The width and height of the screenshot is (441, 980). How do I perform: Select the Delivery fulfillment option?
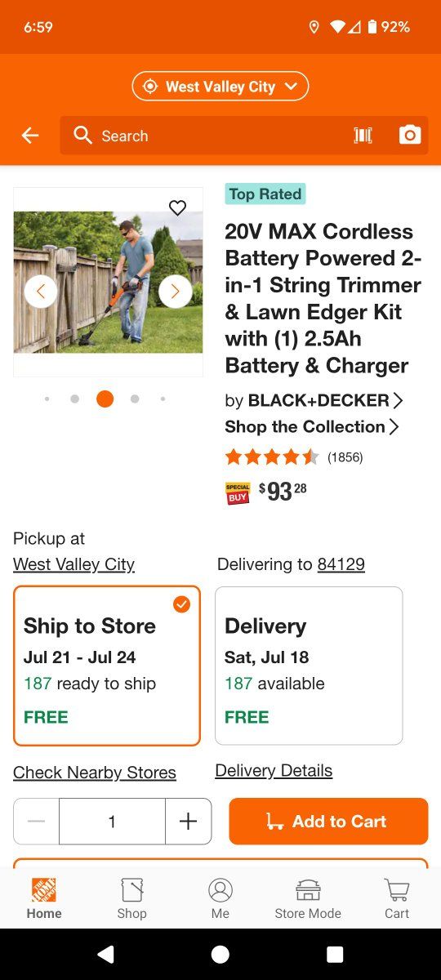(x=309, y=666)
